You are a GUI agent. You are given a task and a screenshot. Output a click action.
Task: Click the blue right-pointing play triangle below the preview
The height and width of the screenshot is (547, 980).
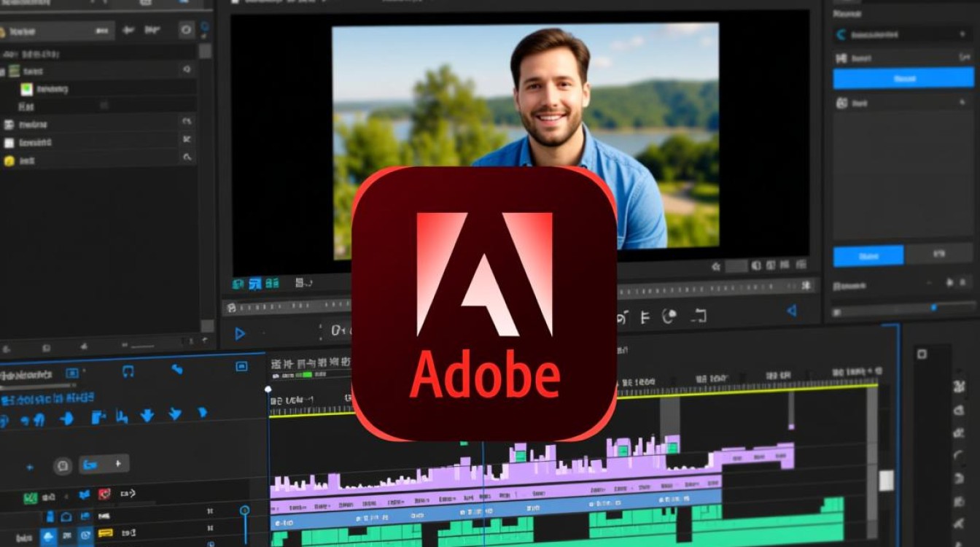coord(240,334)
